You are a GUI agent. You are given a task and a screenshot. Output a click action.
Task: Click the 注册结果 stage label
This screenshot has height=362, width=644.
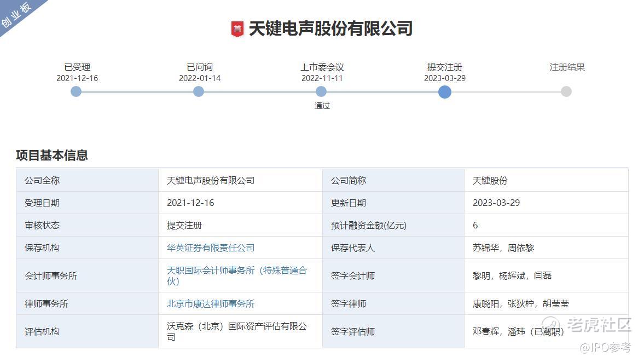tap(567, 67)
